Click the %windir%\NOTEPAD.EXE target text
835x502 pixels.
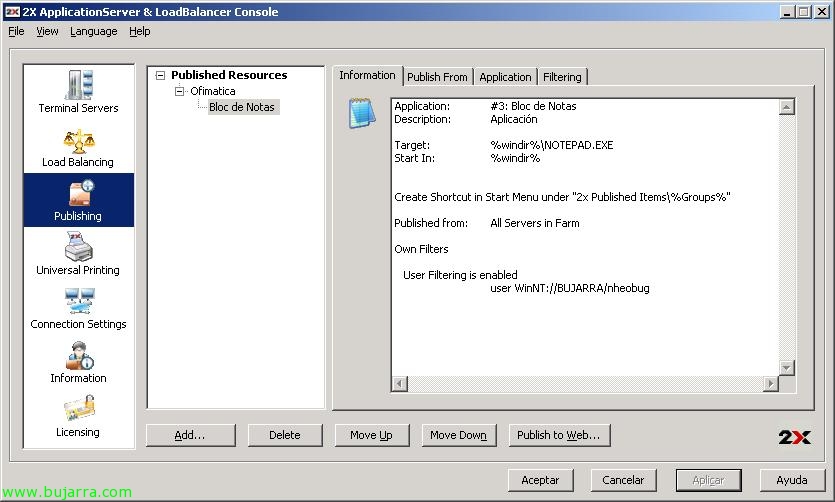[552, 145]
